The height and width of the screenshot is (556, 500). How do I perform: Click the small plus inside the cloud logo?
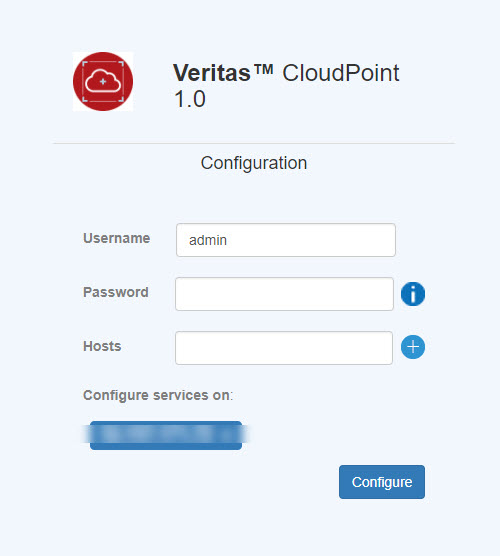tap(103, 82)
